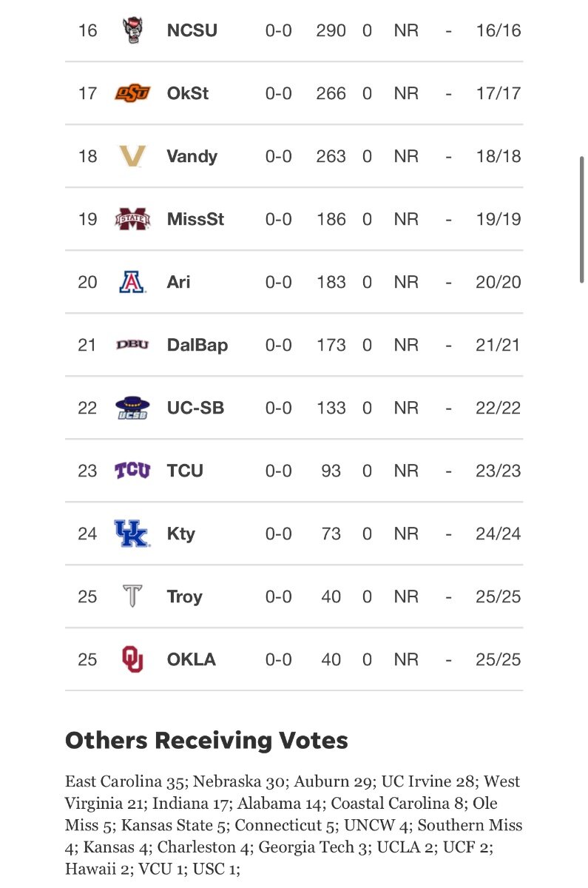Tap the Arizona A logo
The width and height of the screenshot is (588, 888).
pyautogui.click(x=132, y=282)
